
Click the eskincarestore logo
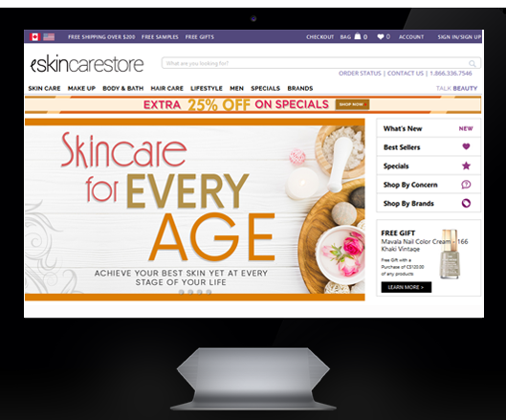[87, 64]
